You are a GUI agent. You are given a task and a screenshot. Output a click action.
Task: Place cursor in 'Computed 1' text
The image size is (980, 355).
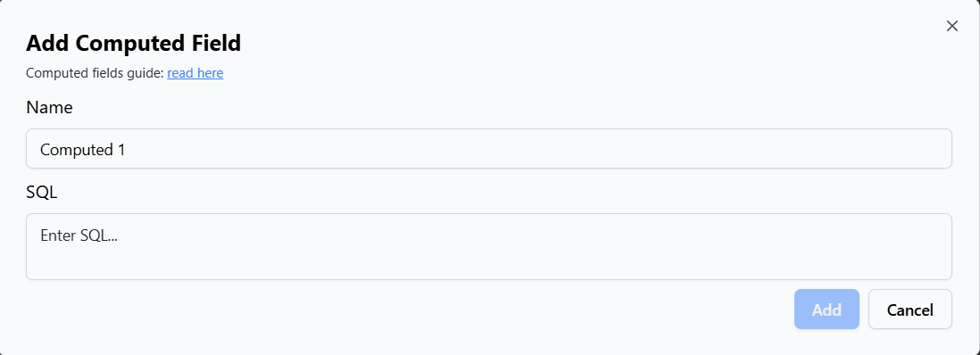coord(82,149)
